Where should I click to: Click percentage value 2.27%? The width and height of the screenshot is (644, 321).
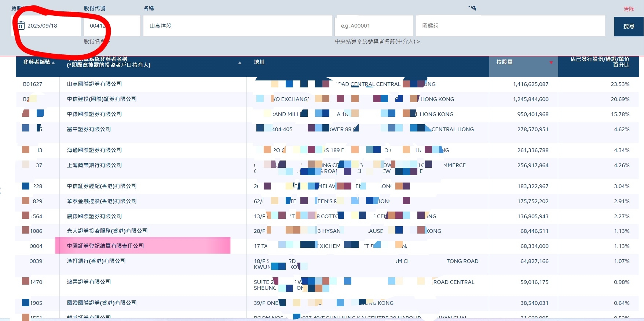coord(622,216)
